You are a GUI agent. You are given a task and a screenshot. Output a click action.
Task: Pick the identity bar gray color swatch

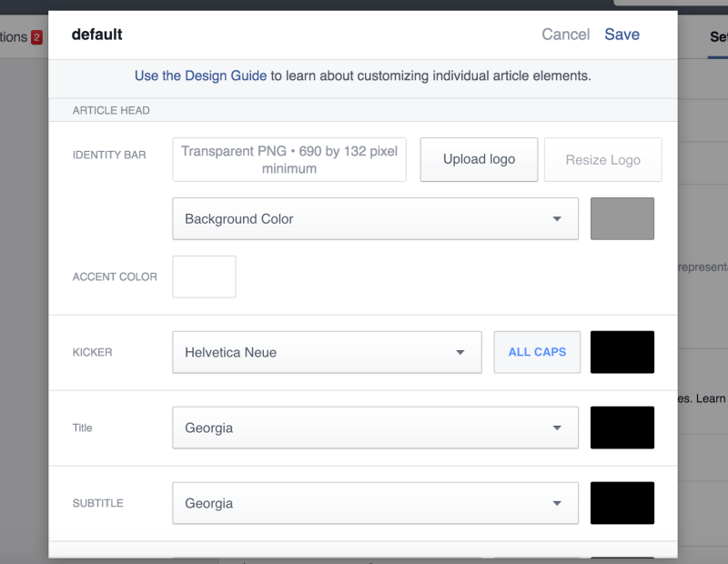[x=622, y=219]
